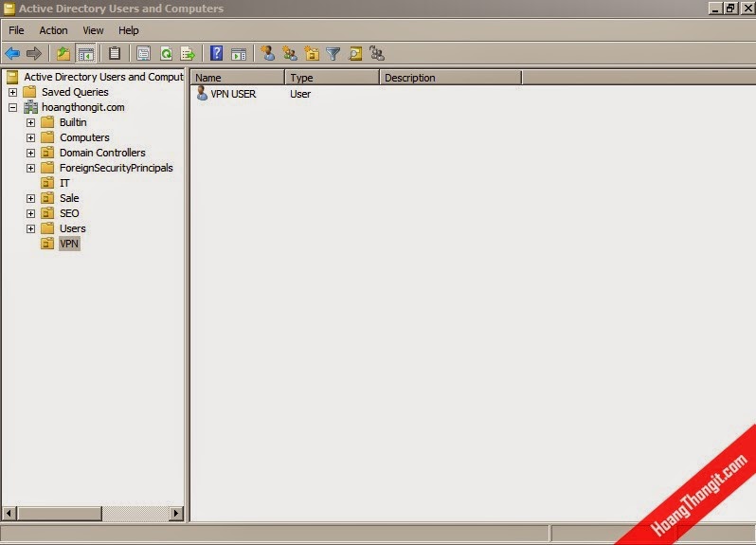Click the tree pane scroll left arrow
Viewport: 756px width, 545px height.
coord(9,513)
